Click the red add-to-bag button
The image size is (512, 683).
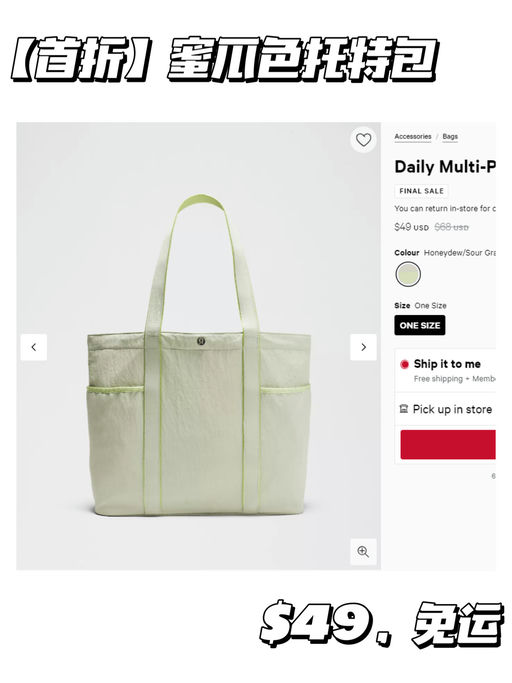pyautogui.click(x=448, y=444)
